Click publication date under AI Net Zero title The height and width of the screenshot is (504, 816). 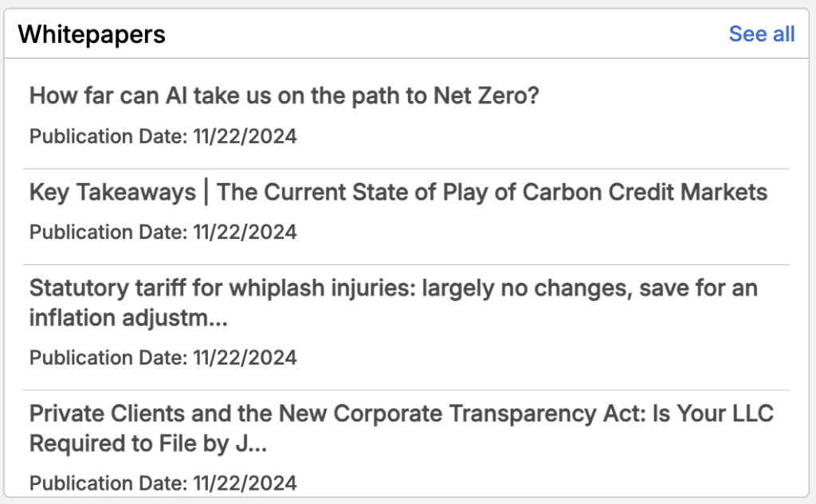[163, 136]
